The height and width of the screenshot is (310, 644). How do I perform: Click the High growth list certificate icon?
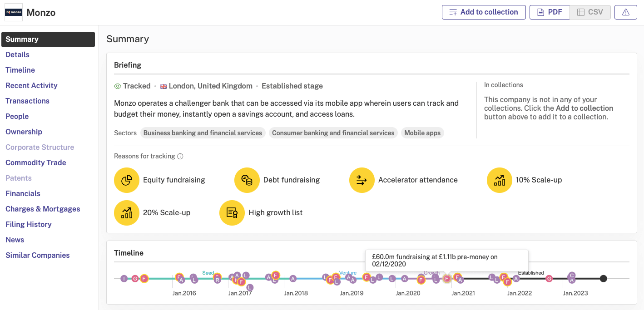[232, 213]
